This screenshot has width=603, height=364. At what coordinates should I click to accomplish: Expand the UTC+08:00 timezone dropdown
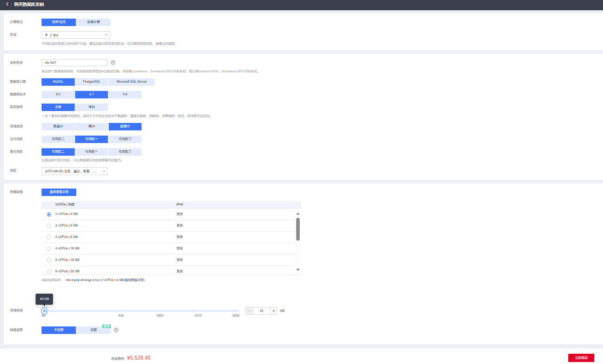point(74,171)
